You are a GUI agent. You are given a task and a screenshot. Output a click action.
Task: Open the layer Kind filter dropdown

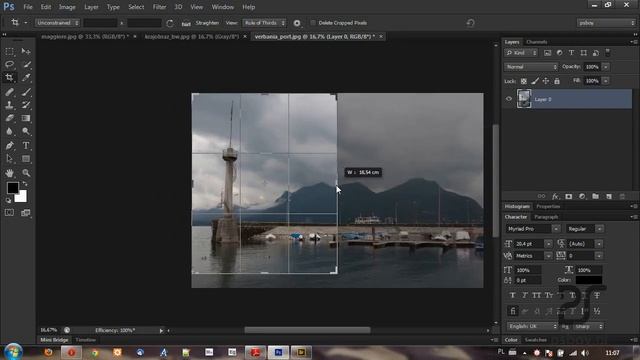click(521, 53)
